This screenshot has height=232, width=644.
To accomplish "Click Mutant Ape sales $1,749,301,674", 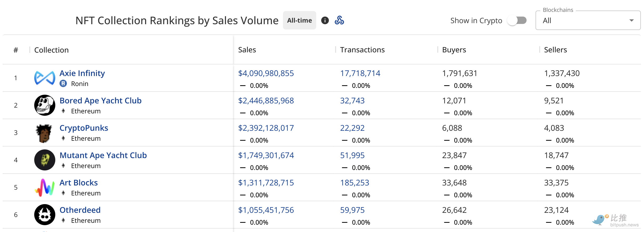I will tap(266, 155).
